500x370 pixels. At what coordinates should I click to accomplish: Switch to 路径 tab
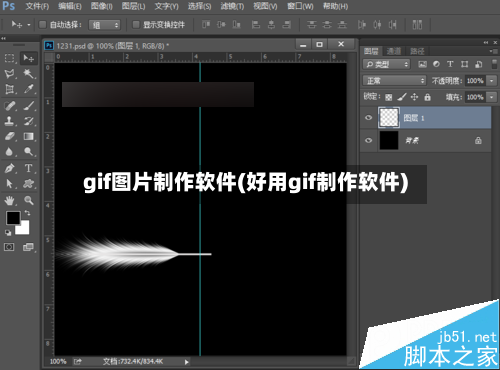tap(417, 51)
